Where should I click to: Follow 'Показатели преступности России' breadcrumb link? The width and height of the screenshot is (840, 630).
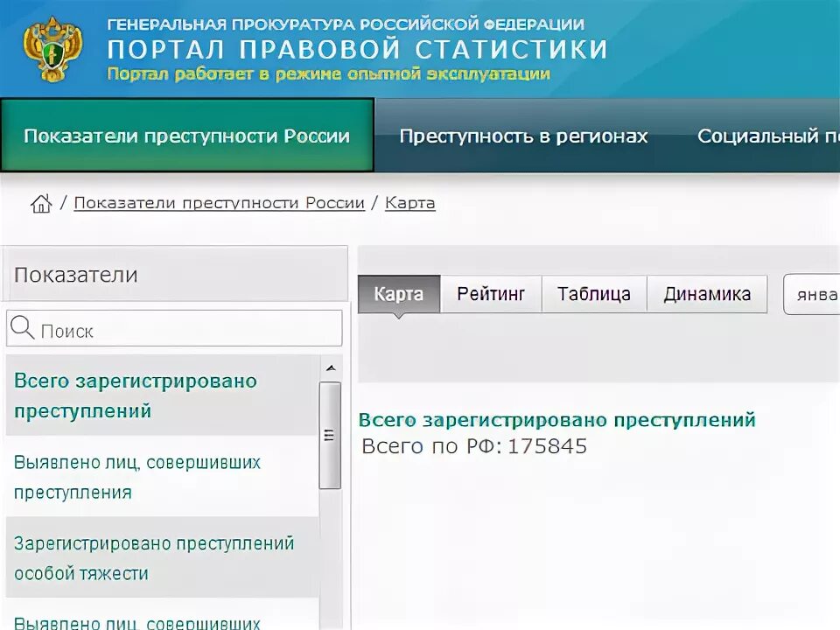pyautogui.click(x=219, y=203)
